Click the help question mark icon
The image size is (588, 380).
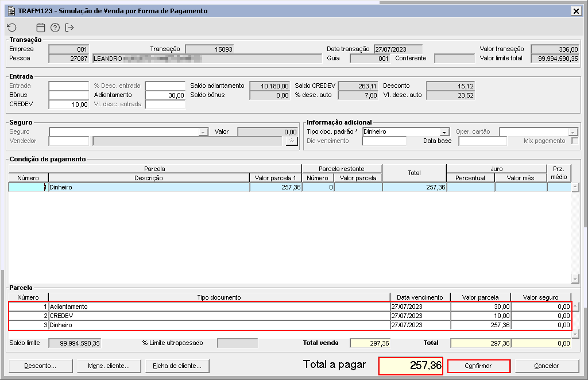[x=55, y=28]
